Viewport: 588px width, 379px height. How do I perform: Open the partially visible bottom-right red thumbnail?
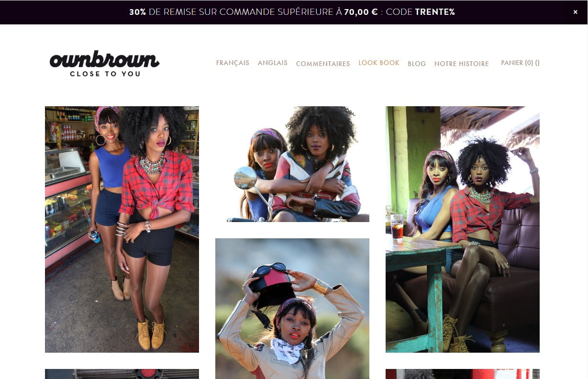pos(463,374)
